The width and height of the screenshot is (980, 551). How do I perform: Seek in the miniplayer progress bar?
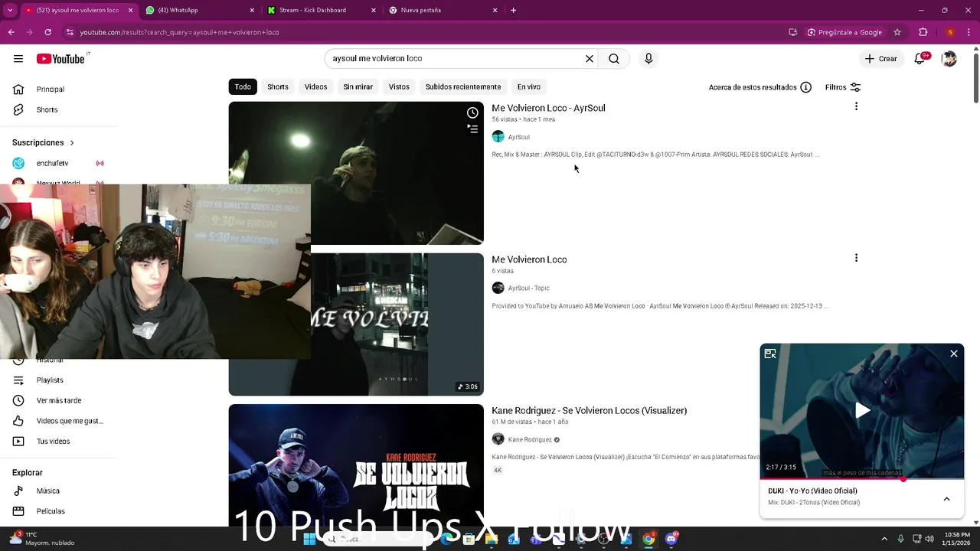pyautogui.click(x=862, y=479)
